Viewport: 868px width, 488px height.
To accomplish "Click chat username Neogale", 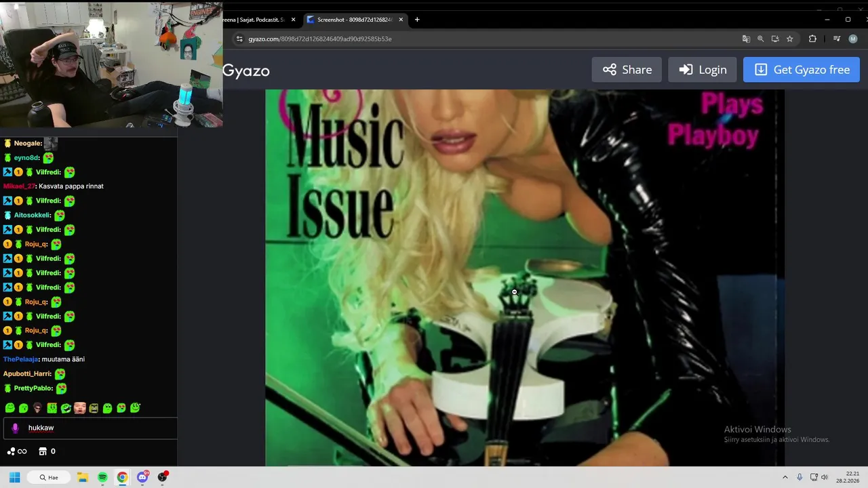I will [x=28, y=143].
